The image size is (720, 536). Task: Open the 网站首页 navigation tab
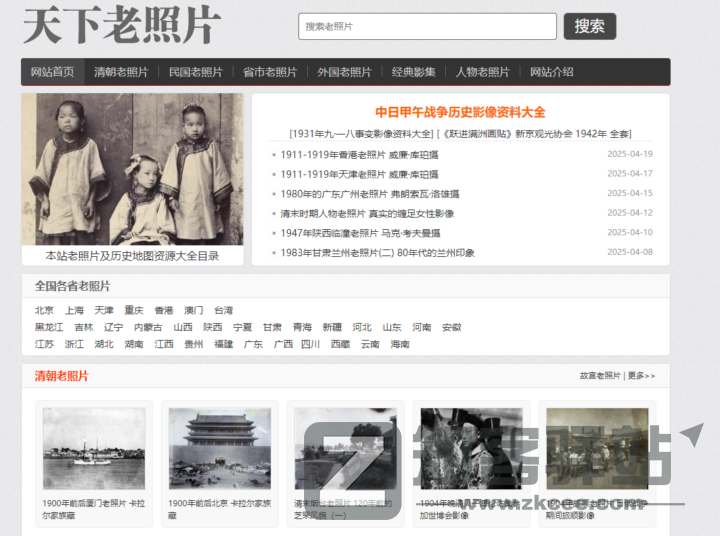(52, 72)
